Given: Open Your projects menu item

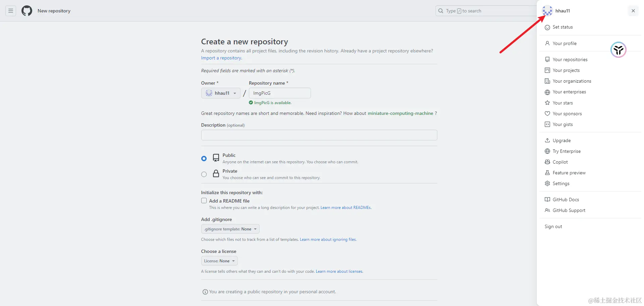Looking at the screenshot, I should click(x=590, y=70).
